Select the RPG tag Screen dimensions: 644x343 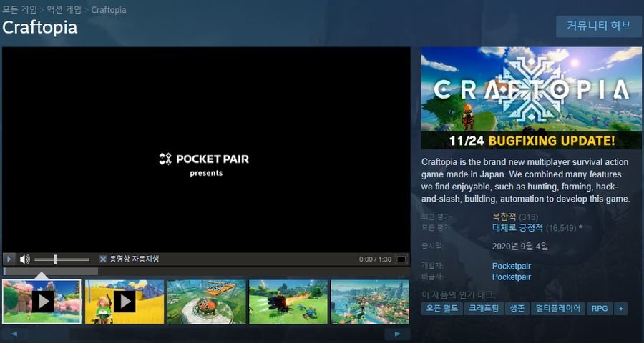tap(600, 309)
